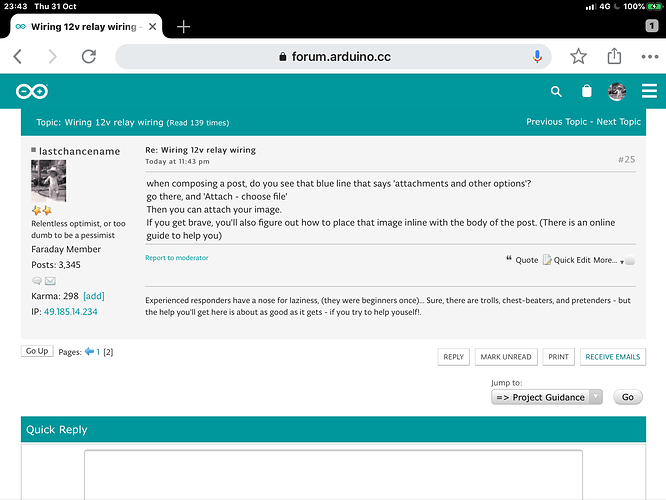Click the PRINT button
The width and height of the screenshot is (666, 500).
coord(558,357)
